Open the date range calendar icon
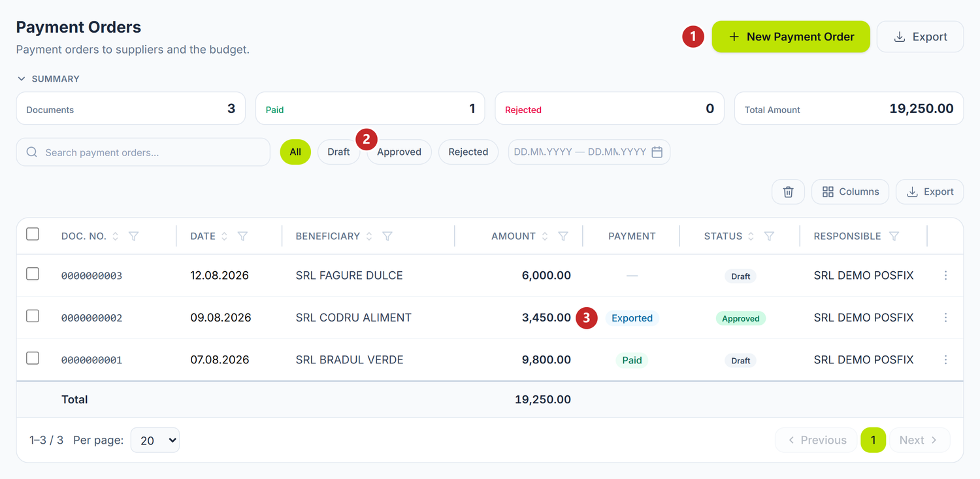 [657, 152]
